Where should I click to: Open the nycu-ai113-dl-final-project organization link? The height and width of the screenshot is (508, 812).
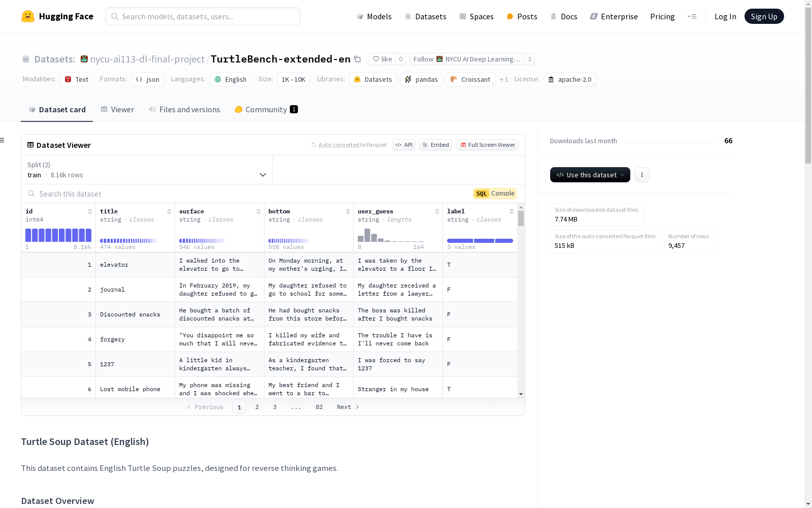tap(147, 59)
